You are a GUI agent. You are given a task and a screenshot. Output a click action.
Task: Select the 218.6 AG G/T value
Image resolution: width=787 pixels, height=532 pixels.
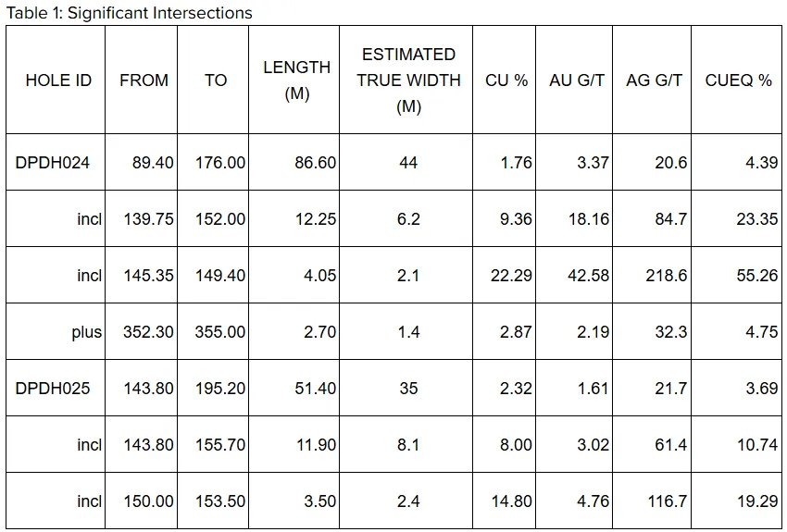pos(667,276)
